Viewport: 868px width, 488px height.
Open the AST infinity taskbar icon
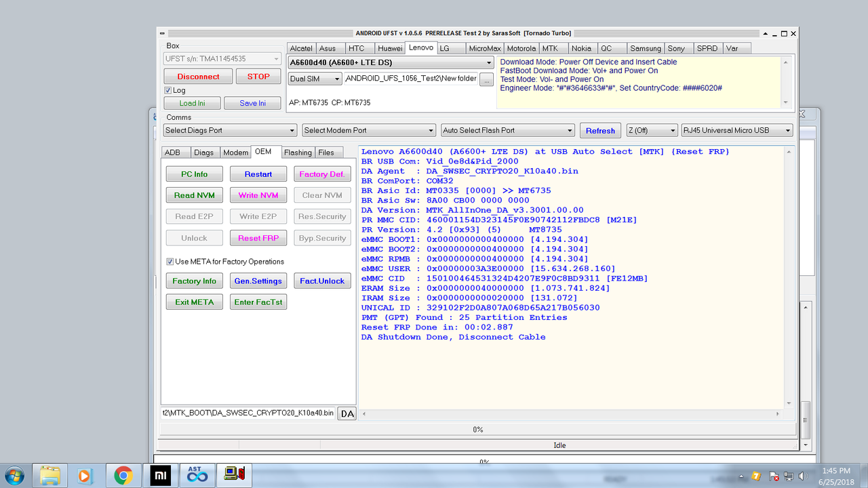pyautogui.click(x=197, y=475)
